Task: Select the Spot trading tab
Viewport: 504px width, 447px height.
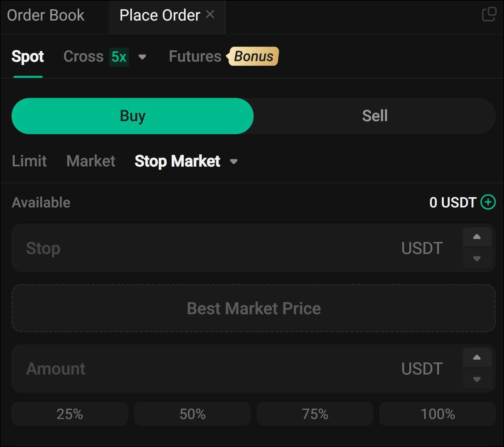Action: click(28, 56)
